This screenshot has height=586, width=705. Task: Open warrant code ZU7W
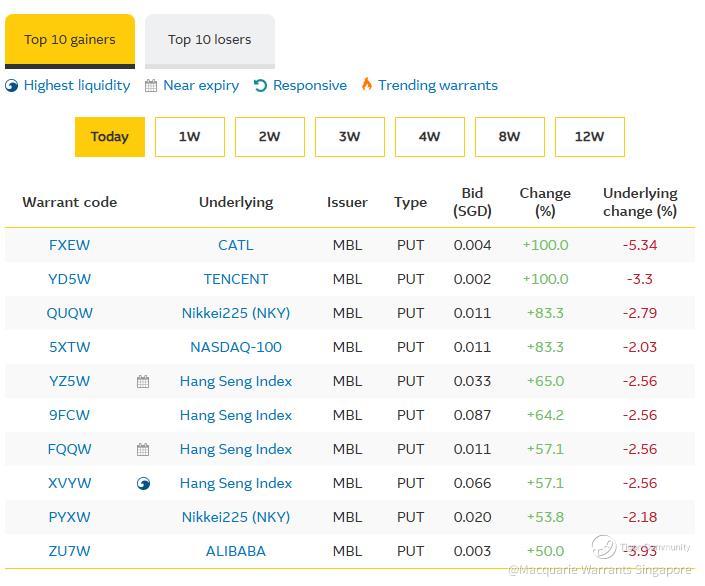[69, 551]
